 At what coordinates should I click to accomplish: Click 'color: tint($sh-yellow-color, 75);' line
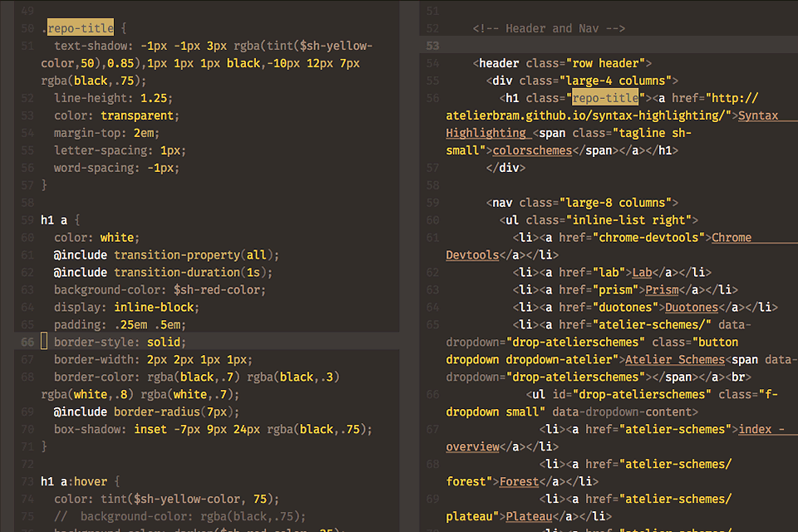(x=166, y=499)
